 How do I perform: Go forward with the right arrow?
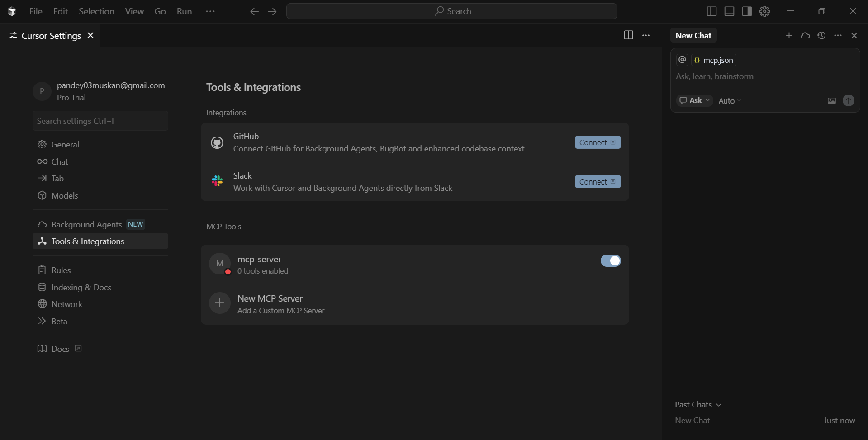pyautogui.click(x=272, y=11)
